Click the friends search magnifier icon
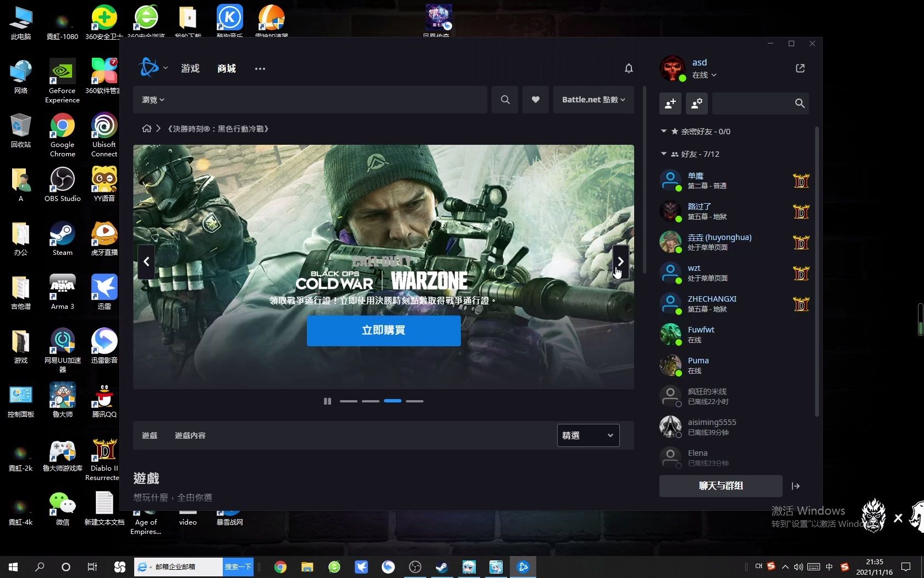The width and height of the screenshot is (924, 578). pyautogui.click(x=800, y=103)
